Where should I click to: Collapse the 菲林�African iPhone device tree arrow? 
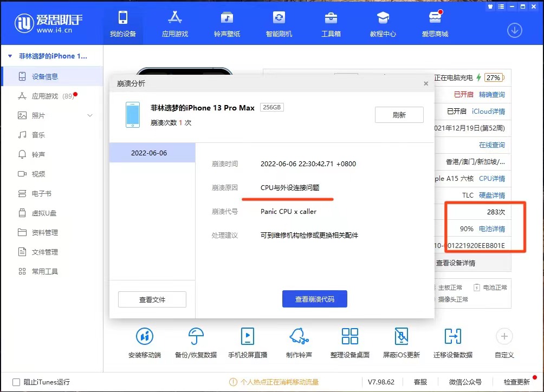[x=10, y=56]
